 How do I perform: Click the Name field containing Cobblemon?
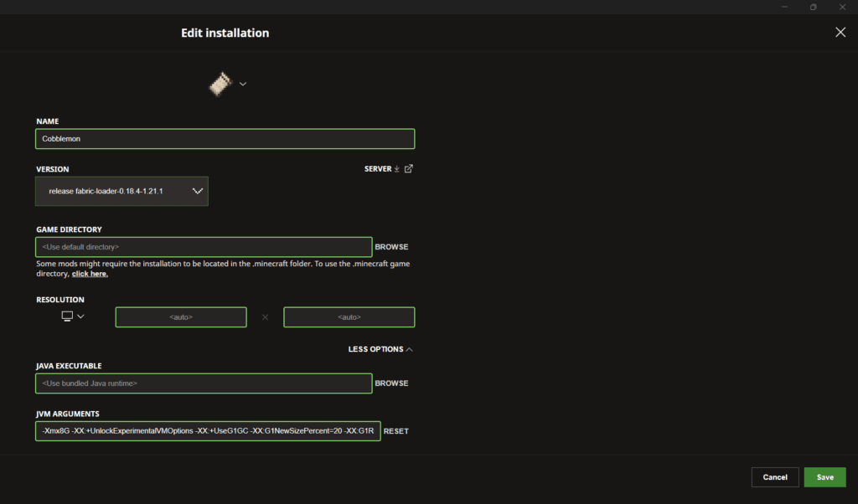coord(225,139)
